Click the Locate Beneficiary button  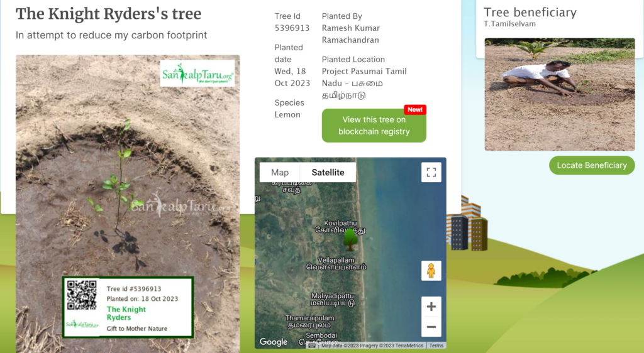592,165
